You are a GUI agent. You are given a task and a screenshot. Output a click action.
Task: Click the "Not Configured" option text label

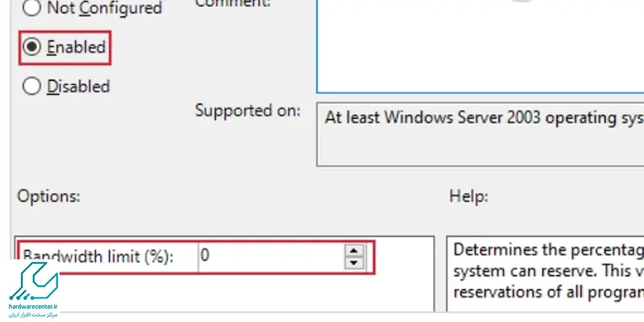pyautogui.click(x=105, y=7)
